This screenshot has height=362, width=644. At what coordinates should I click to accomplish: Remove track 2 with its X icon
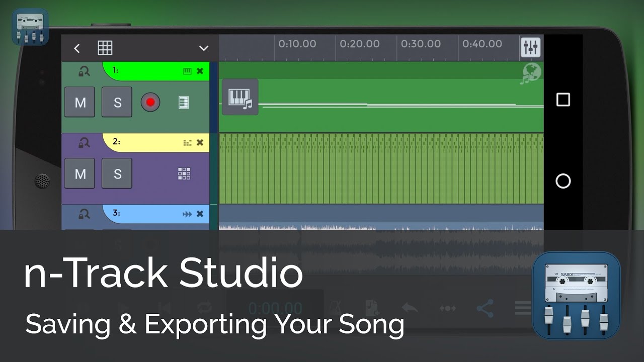pyautogui.click(x=200, y=143)
